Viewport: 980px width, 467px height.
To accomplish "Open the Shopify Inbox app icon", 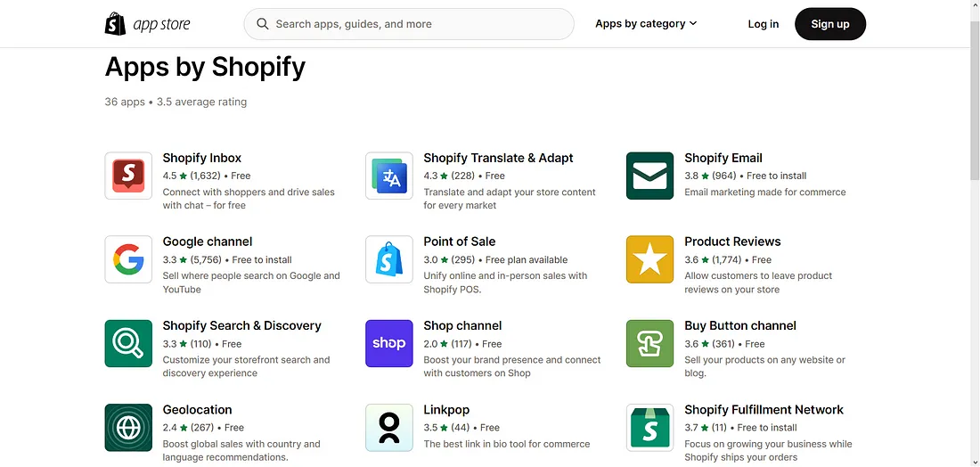I will tap(128, 176).
